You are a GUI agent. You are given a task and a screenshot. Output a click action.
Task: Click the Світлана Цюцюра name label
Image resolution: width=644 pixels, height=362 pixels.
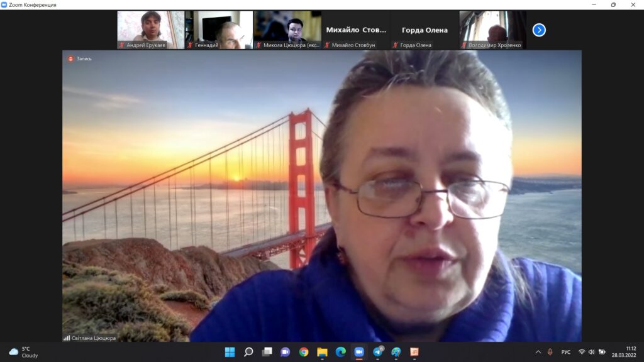coord(94,338)
